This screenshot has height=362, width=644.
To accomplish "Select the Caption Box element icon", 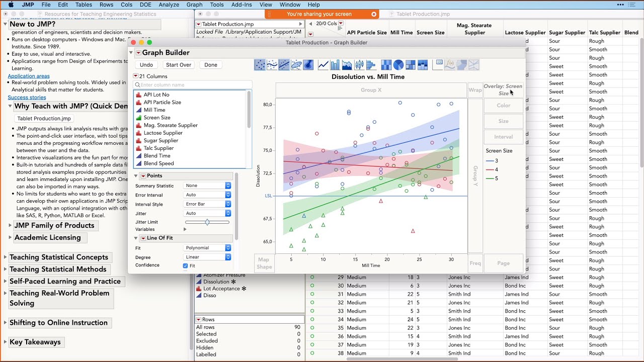I will click(x=437, y=65).
